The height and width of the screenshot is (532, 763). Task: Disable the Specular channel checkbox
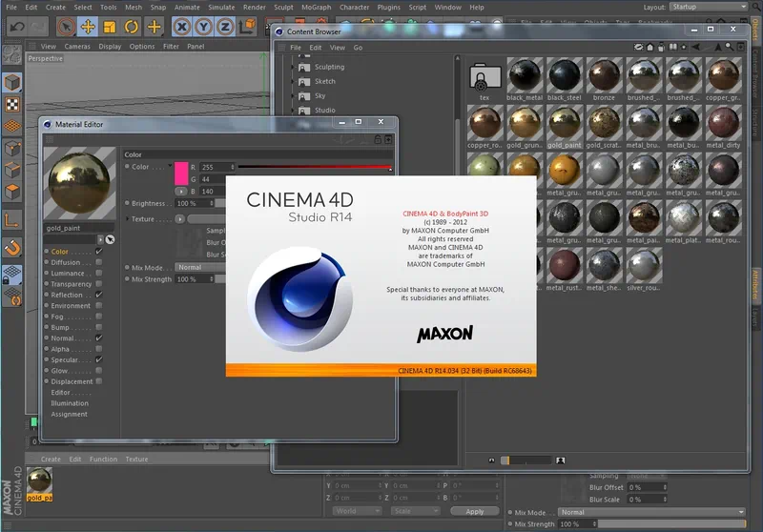99,359
